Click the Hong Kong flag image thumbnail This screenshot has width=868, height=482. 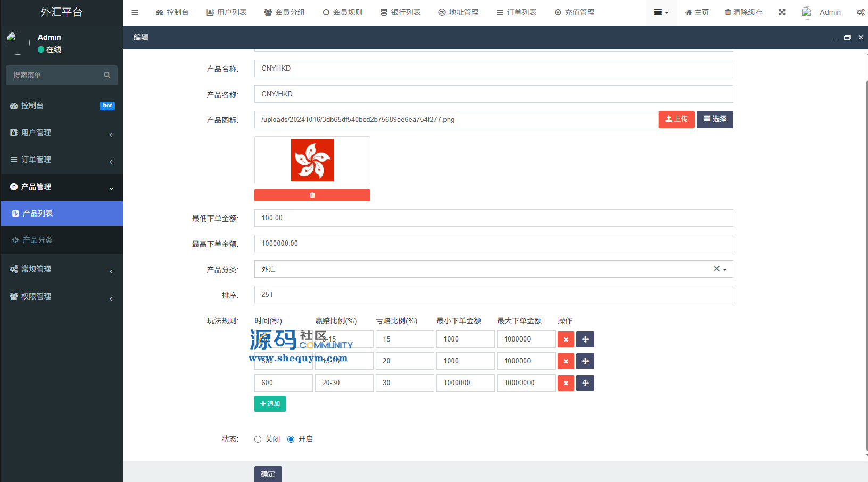(x=312, y=160)
